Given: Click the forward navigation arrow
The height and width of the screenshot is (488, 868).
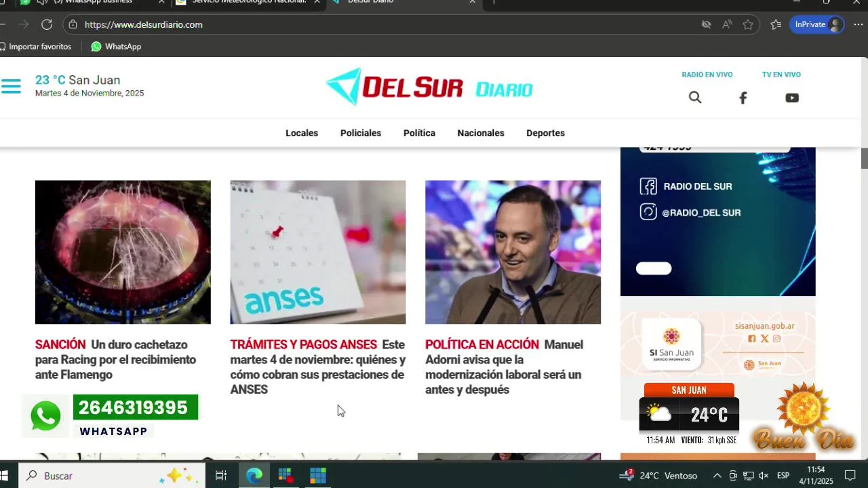Looking at the screenshot, I should 24,24.
